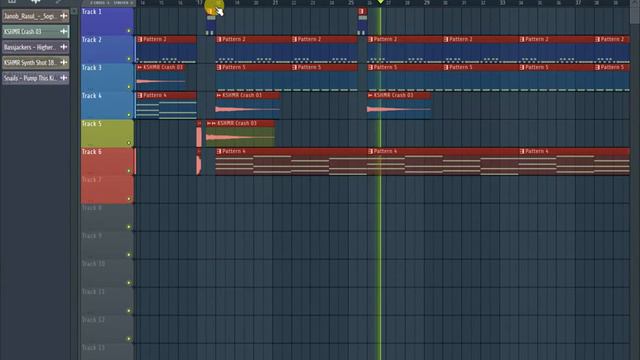Select the red Track 6 header
Screen dimensions: 640x360
click(x=107, y=161)
